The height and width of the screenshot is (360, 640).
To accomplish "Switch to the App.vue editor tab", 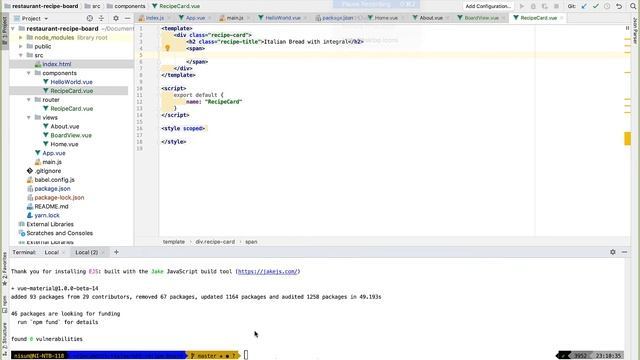I will click(195, 18).
